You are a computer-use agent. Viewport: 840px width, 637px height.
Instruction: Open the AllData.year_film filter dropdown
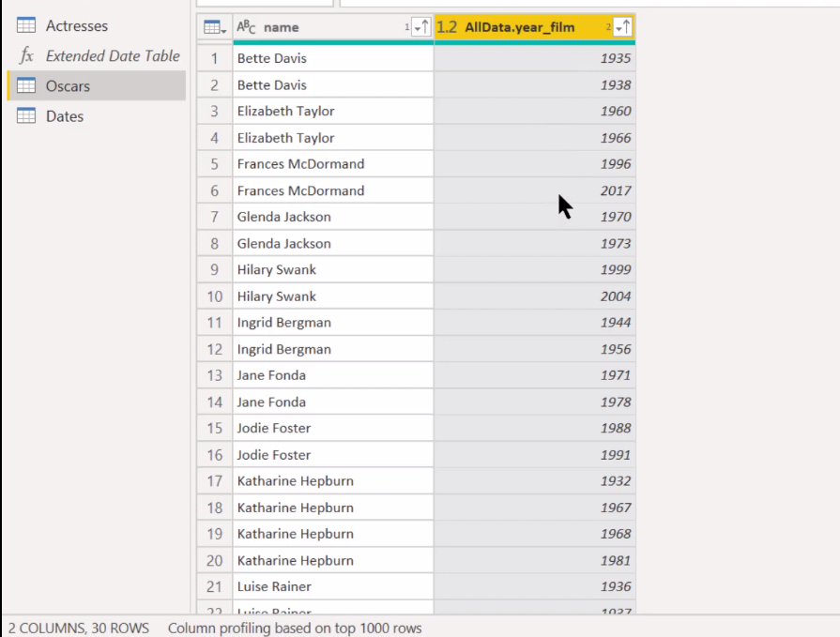pyautogui.click(x=622, y=27)
